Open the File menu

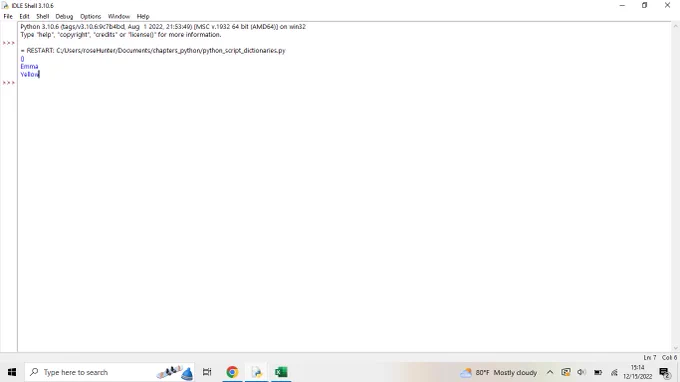[x=8, y=16]
